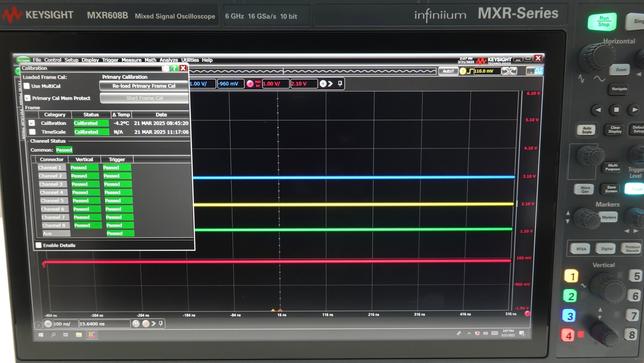Click the redo arrow in the toolbar
The width and height of the screenshot is (644, 363).
click(513, 71)
